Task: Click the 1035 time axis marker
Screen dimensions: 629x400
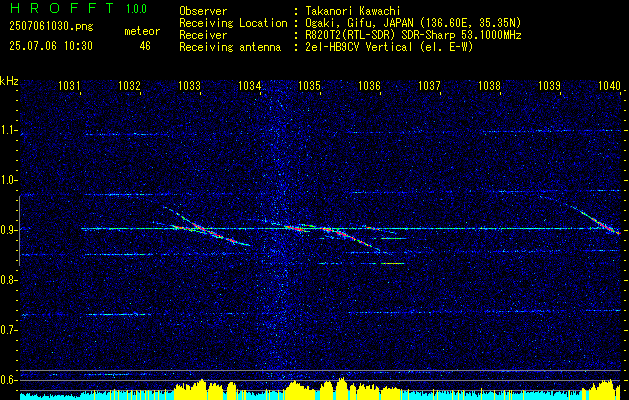Action: point(310,85)
